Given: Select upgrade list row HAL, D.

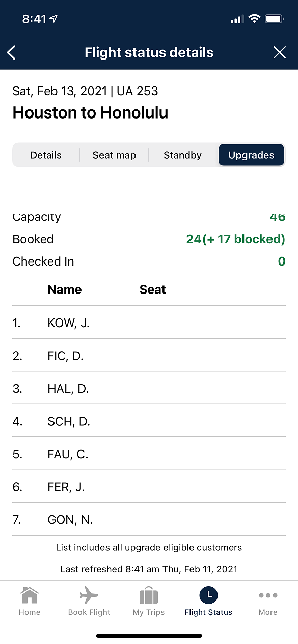Looking at the screenshot, I should [149, 388].
